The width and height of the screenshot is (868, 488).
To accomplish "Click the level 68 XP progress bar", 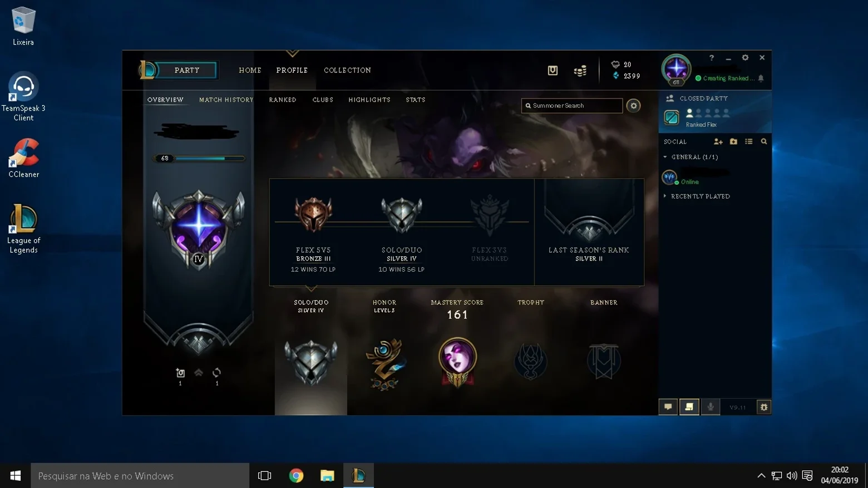I will 199,159.
